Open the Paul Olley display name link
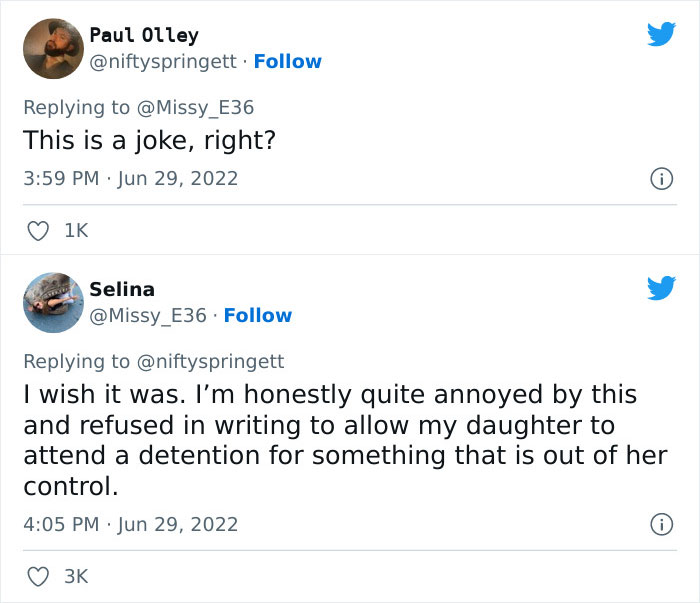700x603 pixels. (x=144, y=35)
